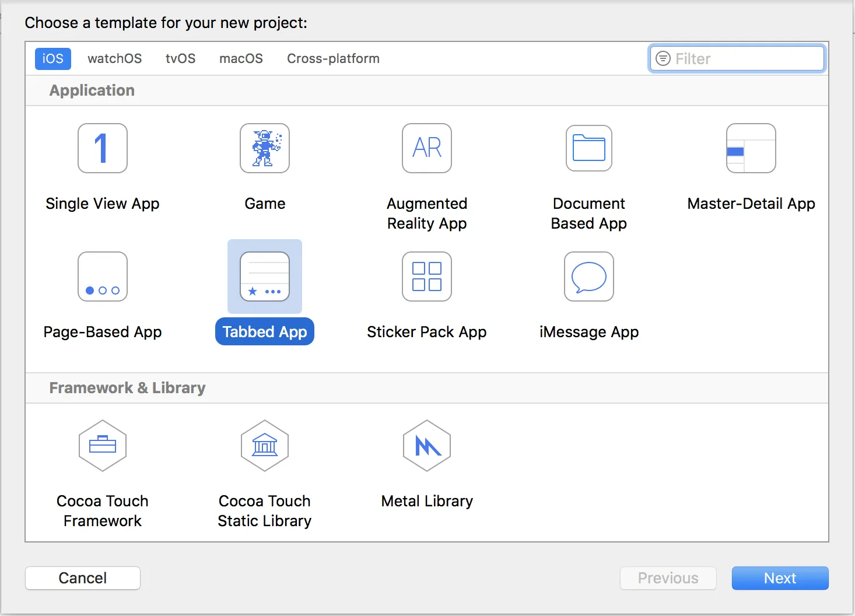Pick the Sticker Pack App grid icon
The image size is (855, 616).
coord(427,276)
